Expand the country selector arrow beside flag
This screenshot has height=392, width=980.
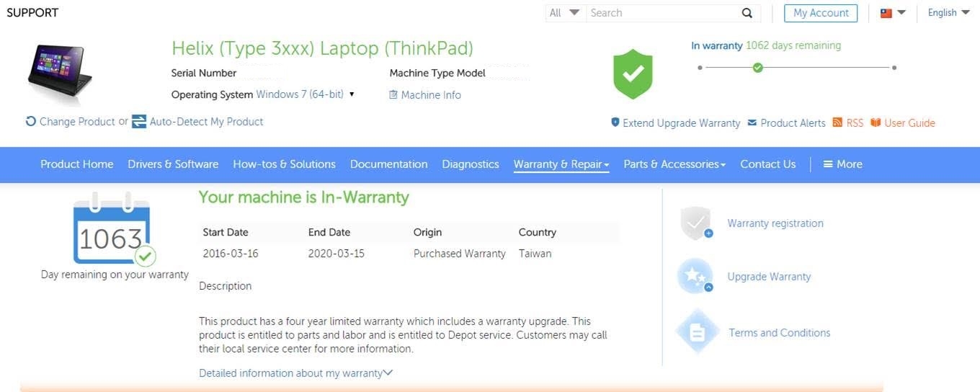coord(901,13)
